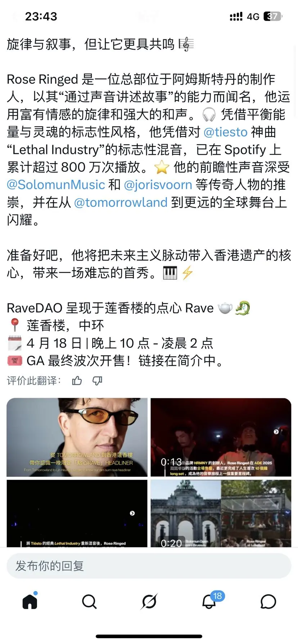This screenshot has width=298, height=644.
Task: Rate translation with thumbs down
Action: click(98, 381)
